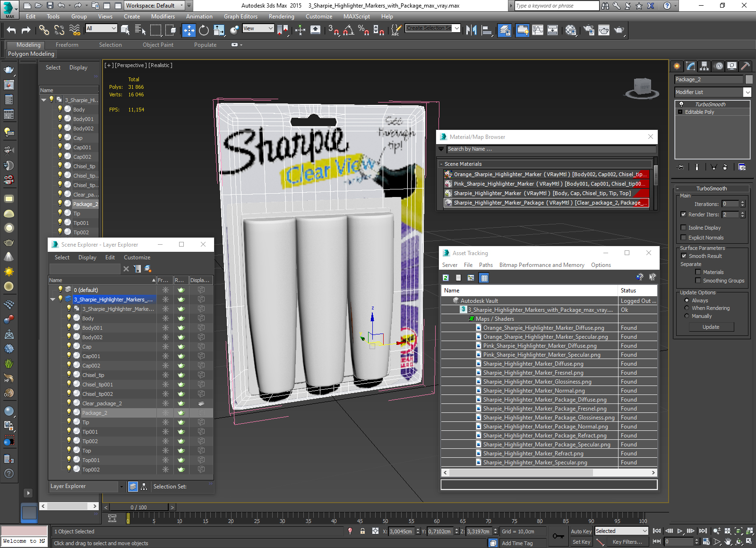Click the Polygon Modeling panel label

pyautogui.click(x=31, y=54)
